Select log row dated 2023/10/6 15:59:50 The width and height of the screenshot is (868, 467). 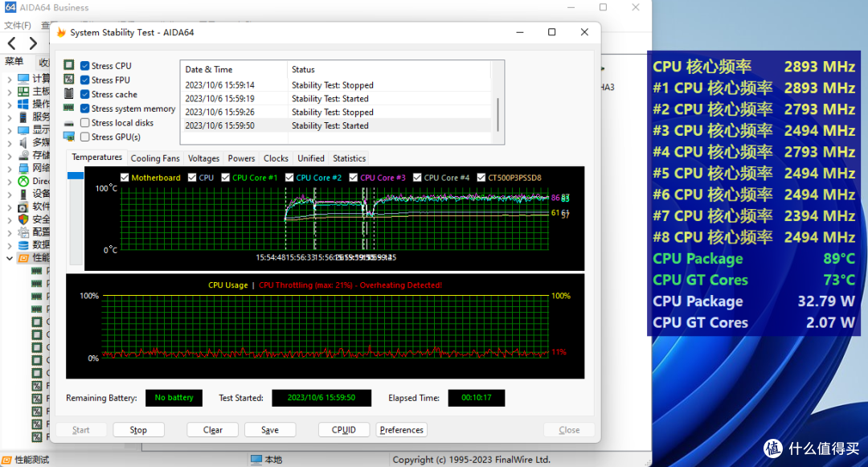[335, 125]
